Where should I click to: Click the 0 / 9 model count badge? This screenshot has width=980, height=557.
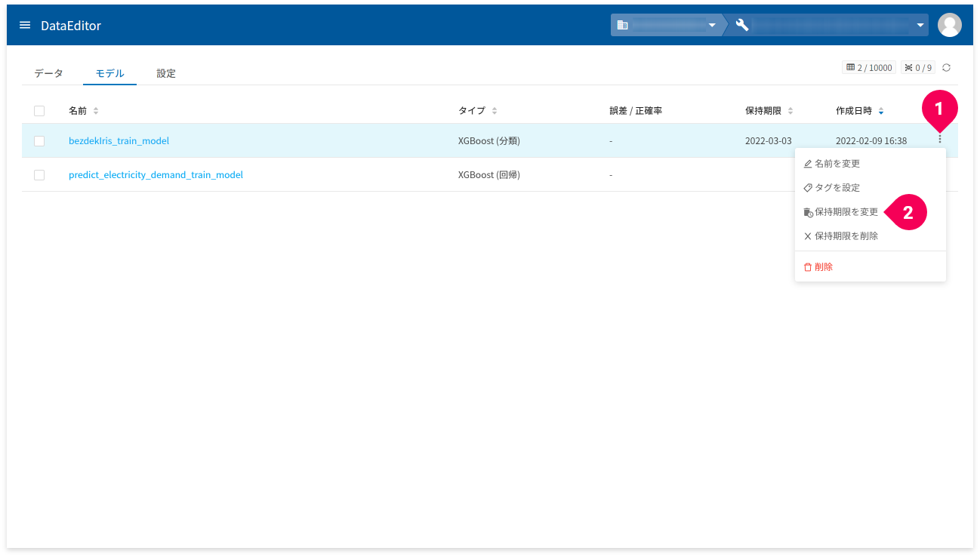tap(918, 68)
